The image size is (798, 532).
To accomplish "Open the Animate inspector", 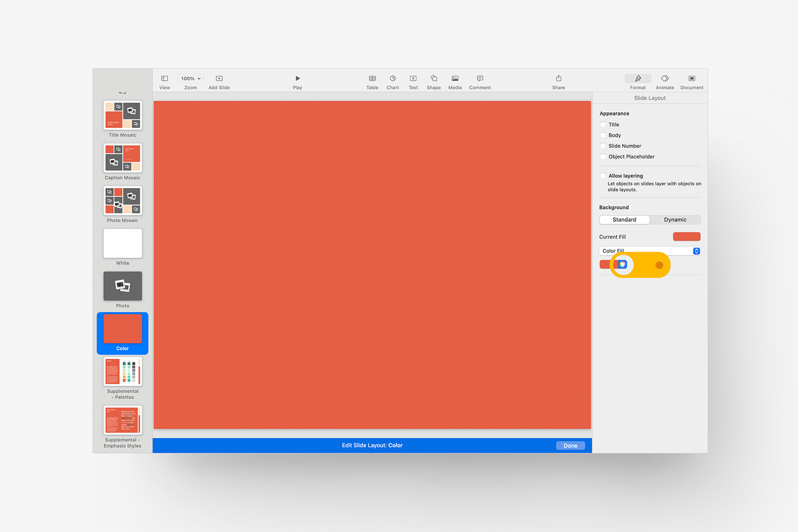I will click(665, 82).
